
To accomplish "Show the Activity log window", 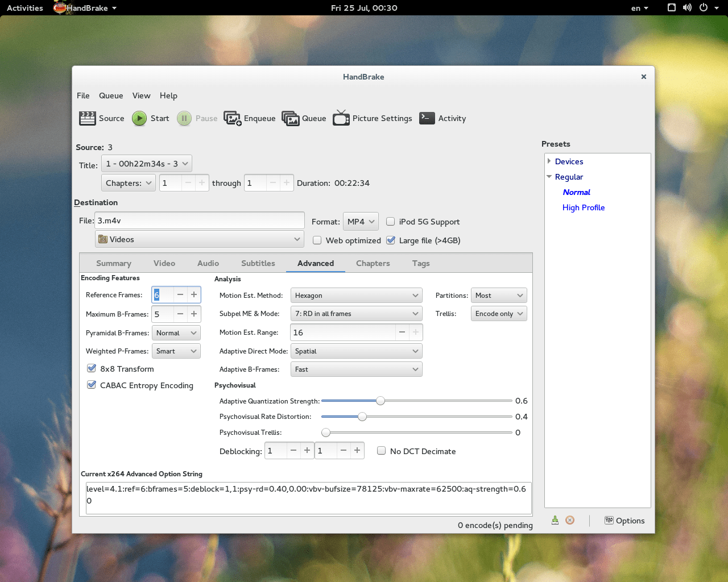I will (442, 118).
